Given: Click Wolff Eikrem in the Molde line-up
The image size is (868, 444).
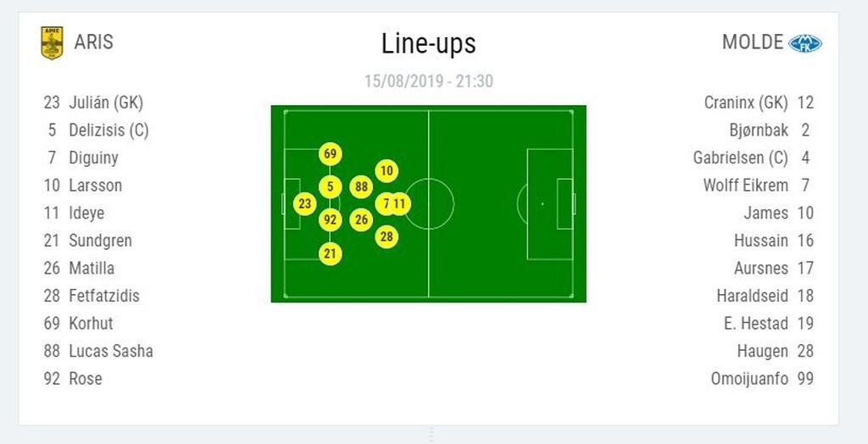Looking at the screenshot, I should 745,186.
